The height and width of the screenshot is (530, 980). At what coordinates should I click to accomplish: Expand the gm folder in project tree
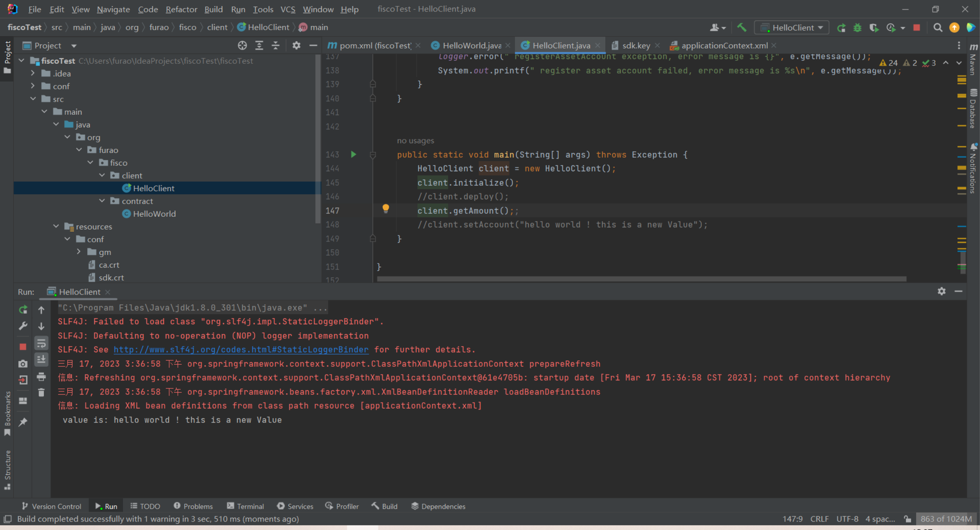(x=79, y=252)
